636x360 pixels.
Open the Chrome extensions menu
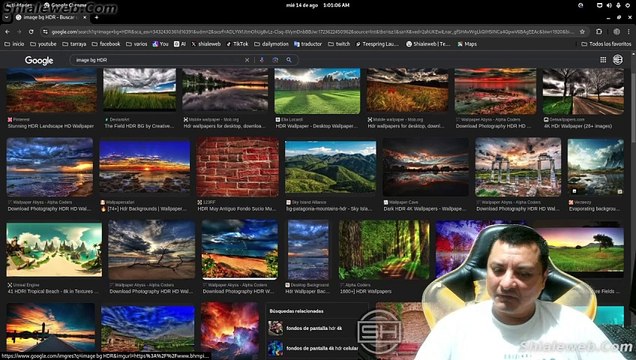click(x=599, y=32)
